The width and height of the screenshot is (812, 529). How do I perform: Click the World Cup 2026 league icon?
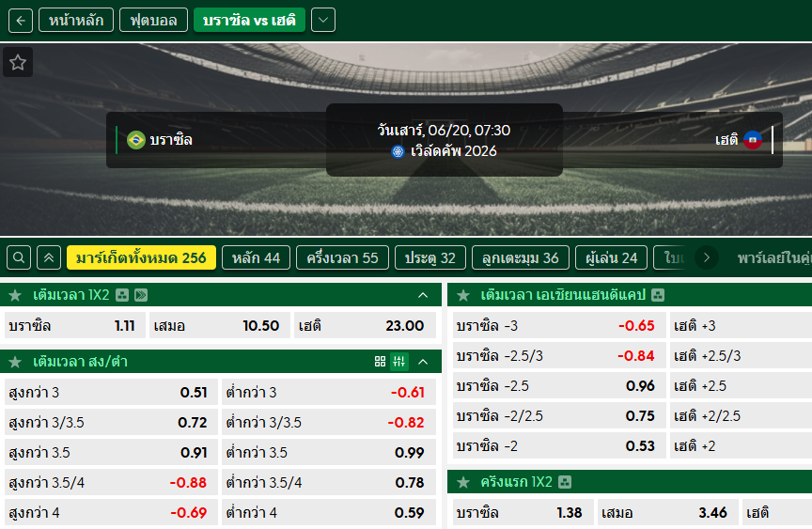click(398, 151)
